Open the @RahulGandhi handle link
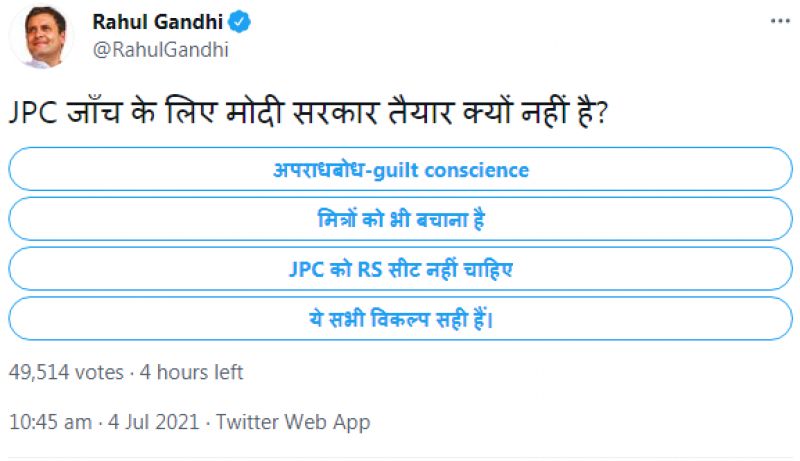Viewport: 800px width, 461px height. pos(160,49)
